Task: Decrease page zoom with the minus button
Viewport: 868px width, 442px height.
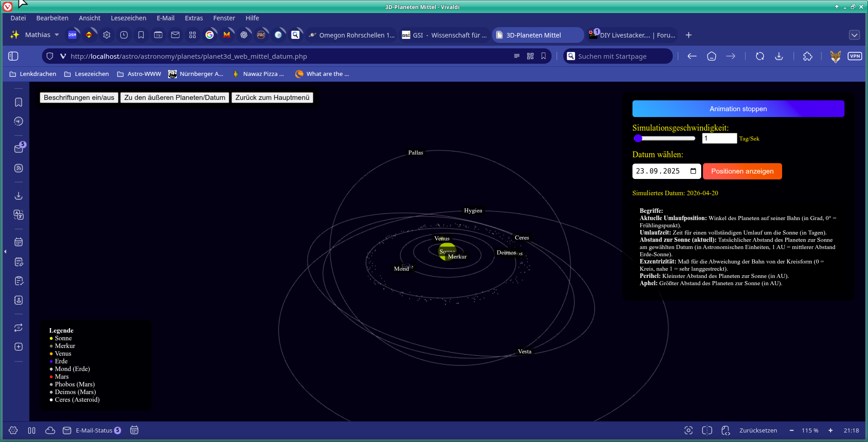Action: [792, 430]
